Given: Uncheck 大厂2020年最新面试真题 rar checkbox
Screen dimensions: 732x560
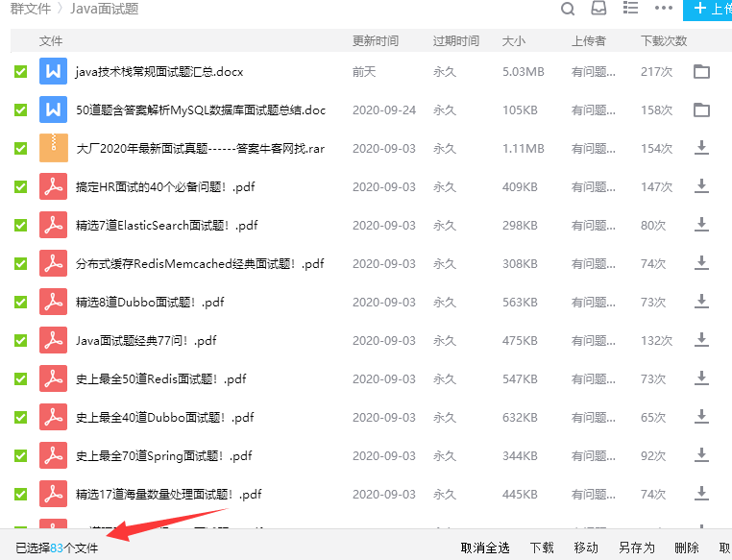Looking at the screenshot, I should pyautogui.click(x=20, y=148).
